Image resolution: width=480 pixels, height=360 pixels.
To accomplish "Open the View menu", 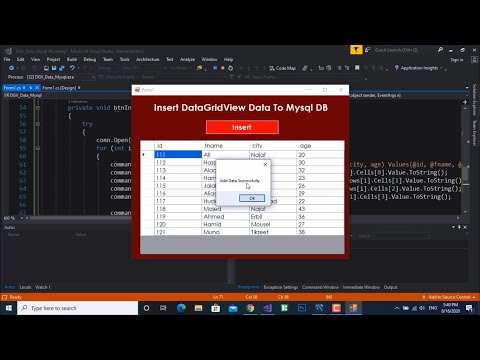I will 35,59.
